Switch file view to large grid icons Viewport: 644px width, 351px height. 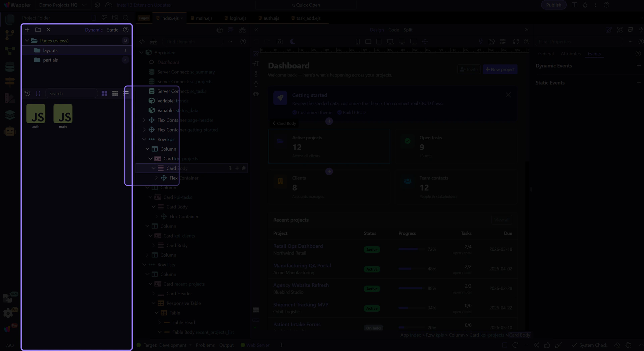104,94
